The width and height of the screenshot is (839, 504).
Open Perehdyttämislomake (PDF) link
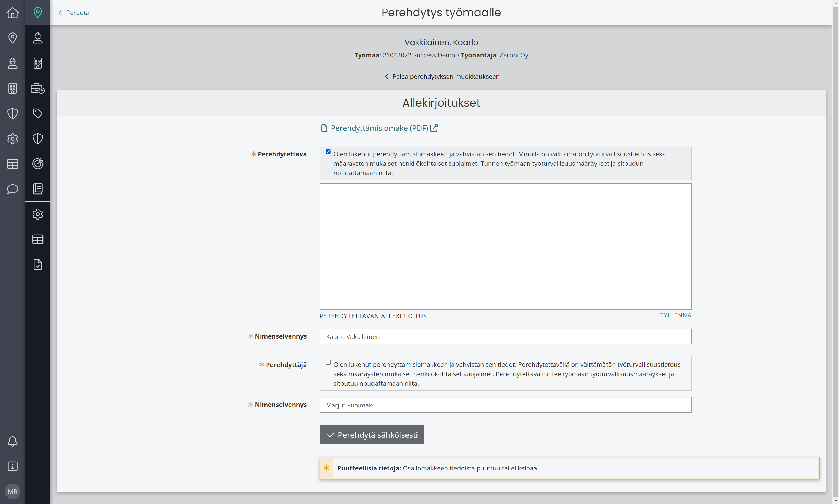379,128
